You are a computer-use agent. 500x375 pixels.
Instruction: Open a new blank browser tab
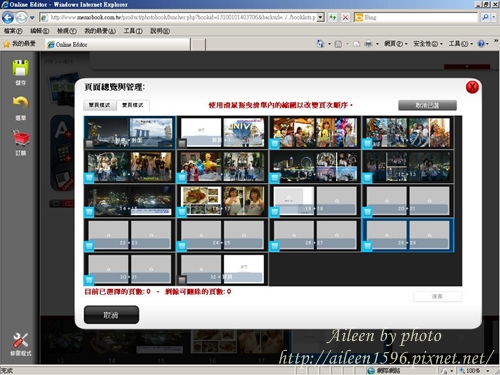(198, 45)
